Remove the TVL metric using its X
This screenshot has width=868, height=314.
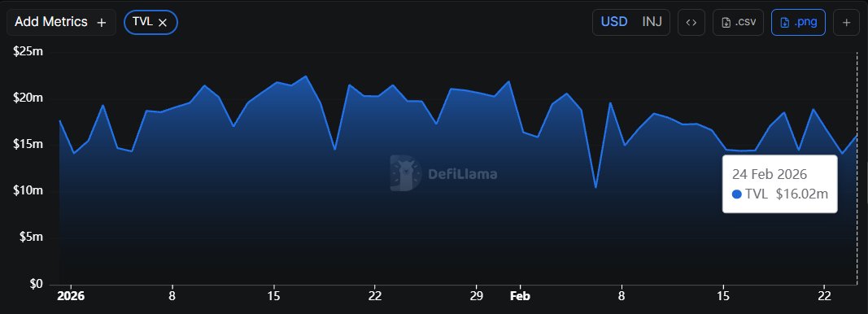tap(163, 23)
